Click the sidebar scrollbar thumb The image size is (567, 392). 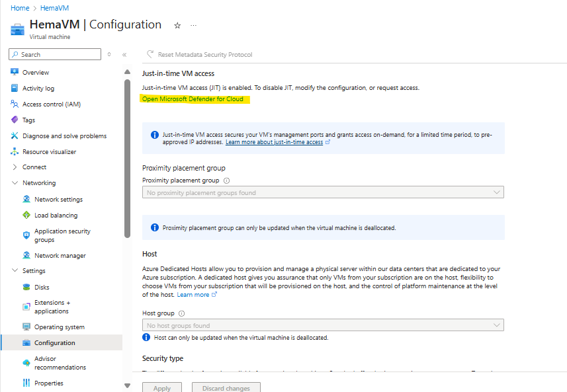[127, 159]
